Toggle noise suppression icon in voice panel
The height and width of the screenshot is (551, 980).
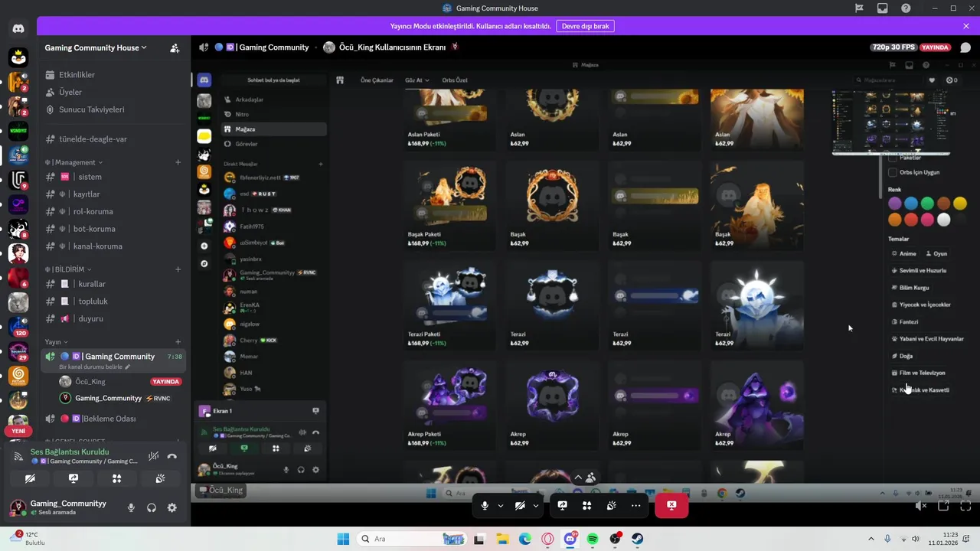154,456
